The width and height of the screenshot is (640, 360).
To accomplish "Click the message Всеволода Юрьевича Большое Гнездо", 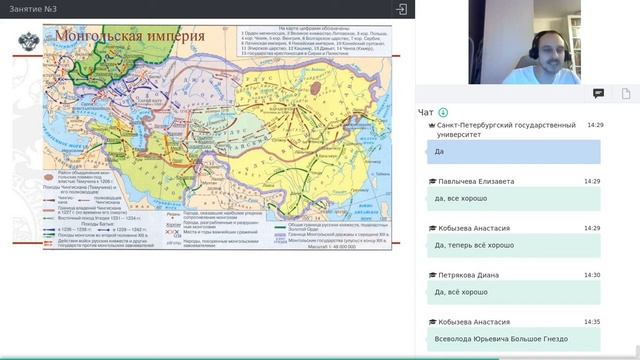I will coord(513,339).
